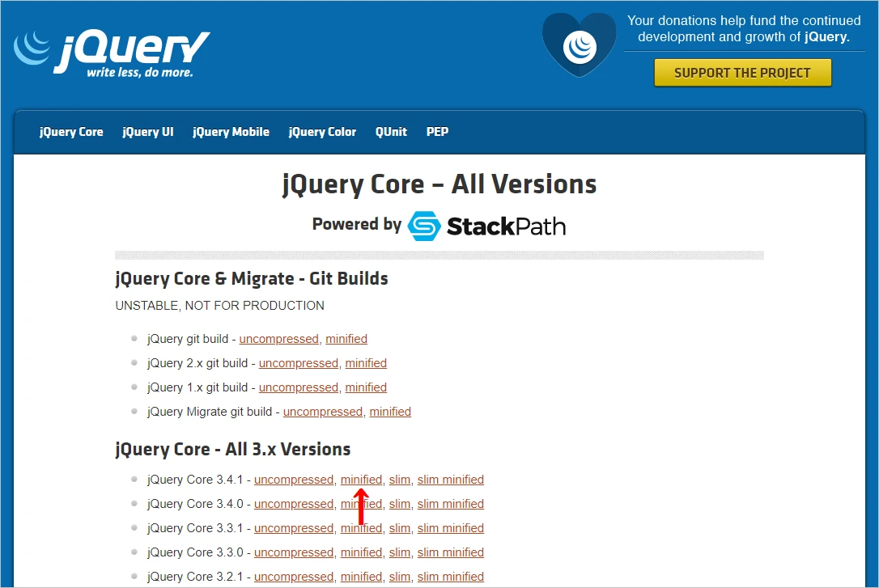Open the jQuery Color nav item
Image resolution: width=879 pixels, height=588 pixels.
click(x=322, y=132)
